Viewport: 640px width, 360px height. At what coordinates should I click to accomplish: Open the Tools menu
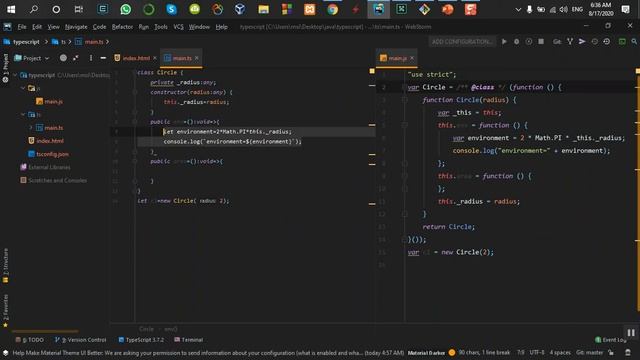pyautogui.click(x=161, y=27)
